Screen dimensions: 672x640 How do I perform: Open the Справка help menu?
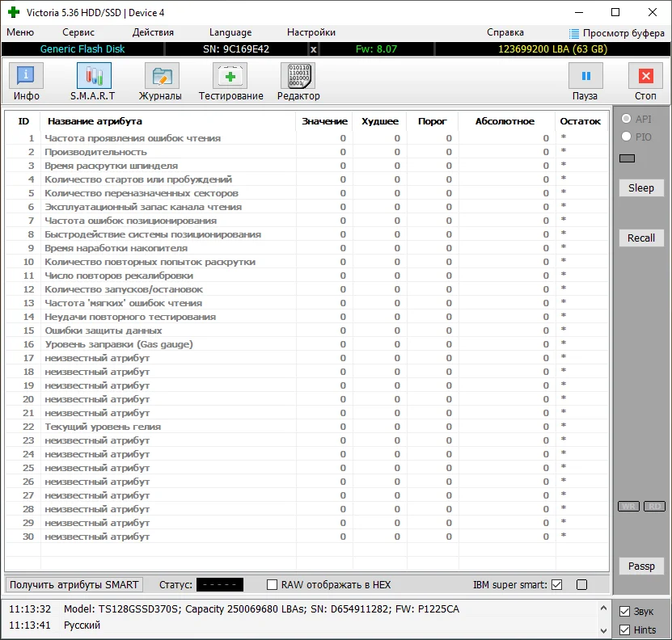(505, 32)
